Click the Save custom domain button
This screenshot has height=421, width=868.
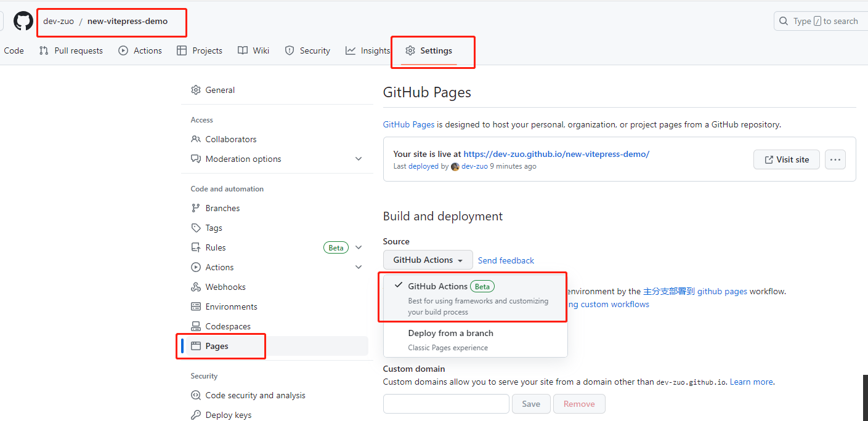pos(531,404)
